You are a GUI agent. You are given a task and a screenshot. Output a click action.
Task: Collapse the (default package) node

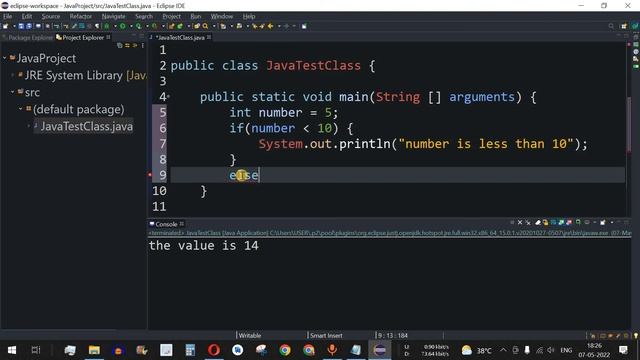[20, 109]
